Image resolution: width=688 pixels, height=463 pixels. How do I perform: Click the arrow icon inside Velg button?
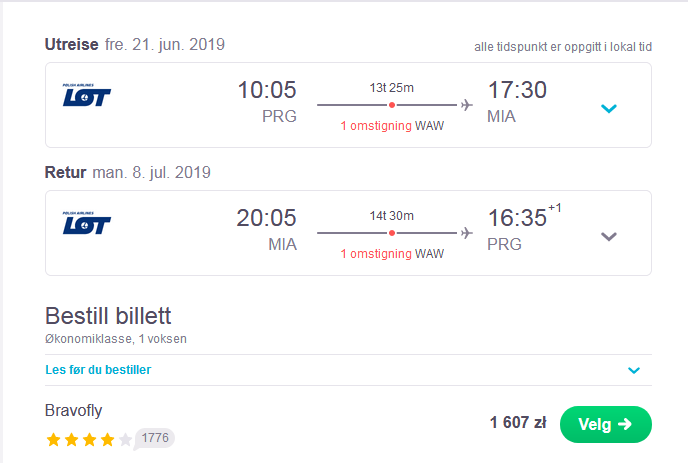[625, 424]
